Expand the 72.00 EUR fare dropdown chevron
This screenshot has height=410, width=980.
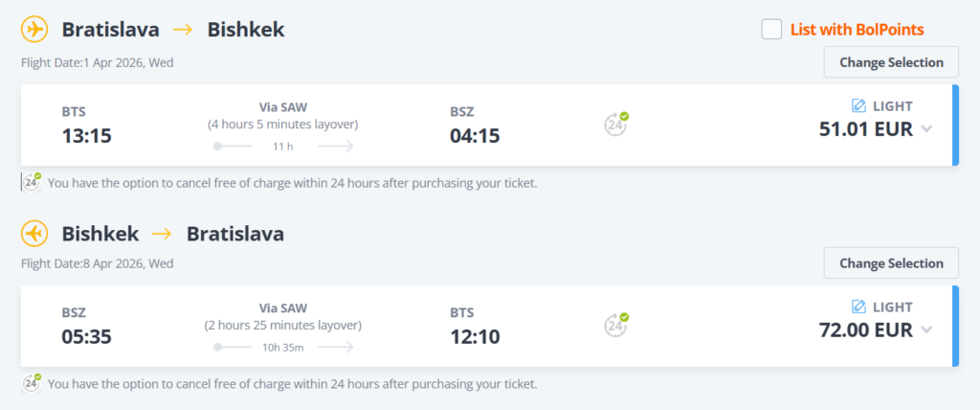click(x=926, y=331)
